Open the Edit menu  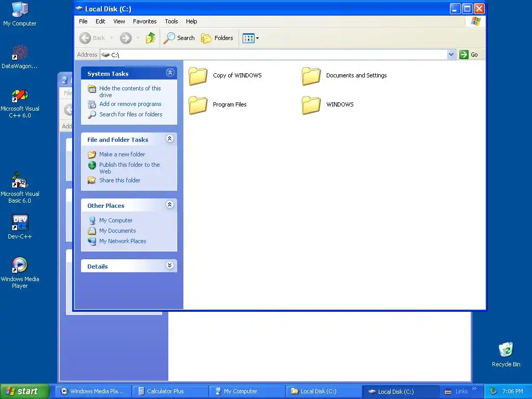(100, 21)
